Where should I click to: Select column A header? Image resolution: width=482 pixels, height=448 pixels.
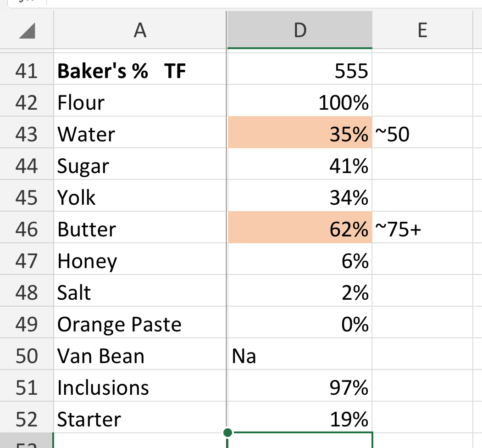click(x=140, y=30)
